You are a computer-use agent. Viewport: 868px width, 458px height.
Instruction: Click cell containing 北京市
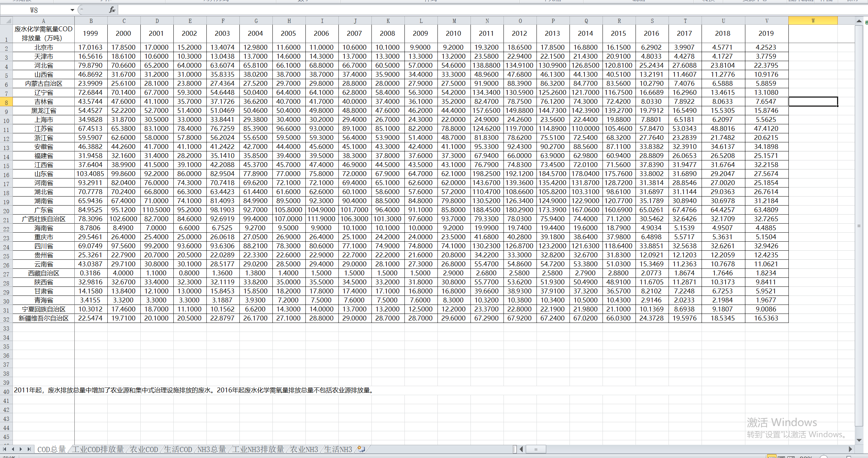coord(43,48)
